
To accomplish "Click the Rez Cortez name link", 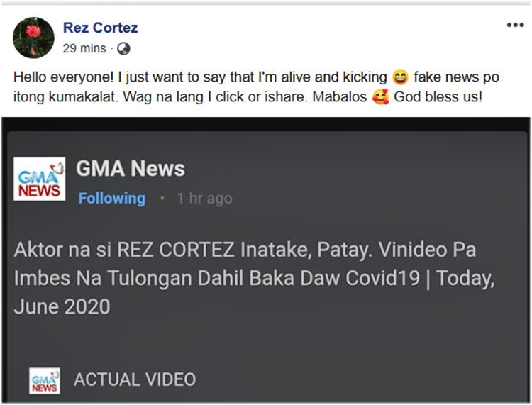I will [101, 28].
